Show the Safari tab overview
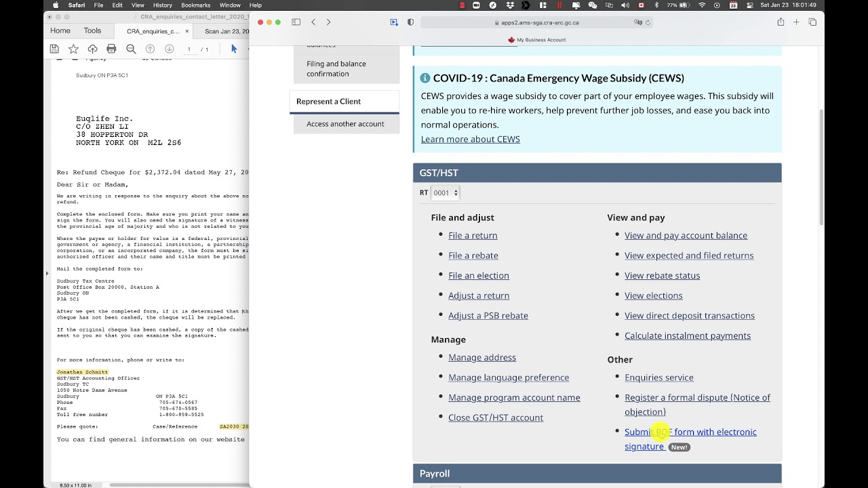Screen dimensions: 868x488 pyautogui.click(x=812, y=22)
